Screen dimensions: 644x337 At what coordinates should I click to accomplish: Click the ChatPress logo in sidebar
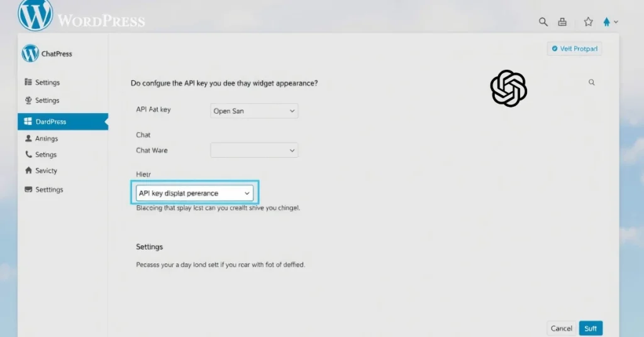coord(30,53)
